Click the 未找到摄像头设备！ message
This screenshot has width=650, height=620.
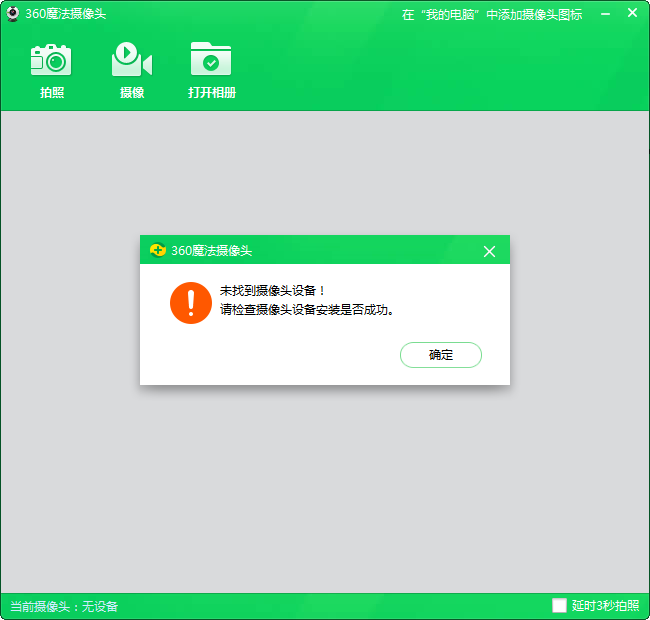[272, 291]
